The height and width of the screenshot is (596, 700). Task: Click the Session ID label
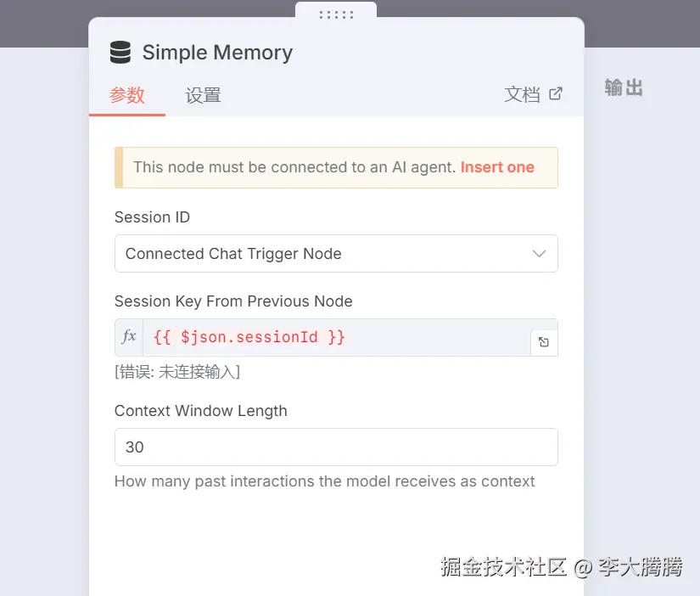152,217
